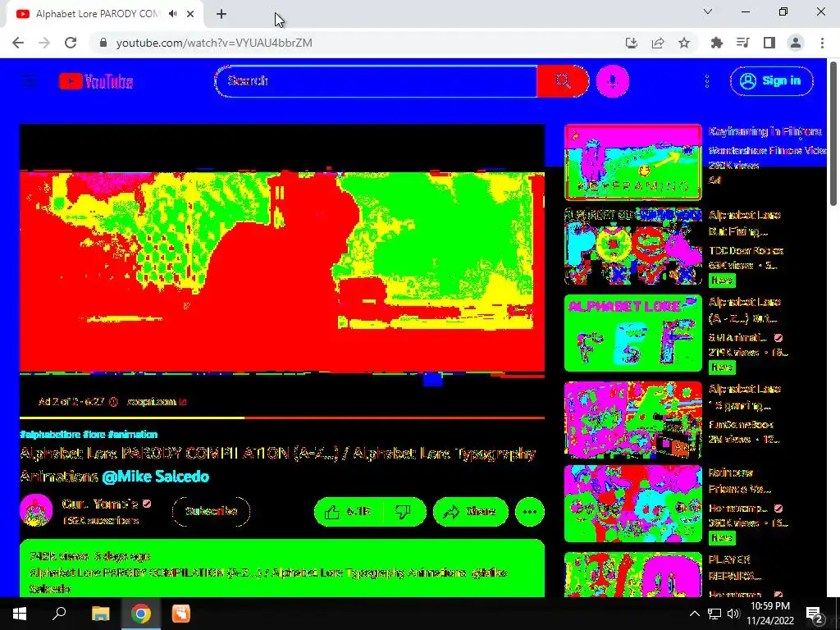
Task: Click the Chrome taskbar icon
Action: [141, 614]
